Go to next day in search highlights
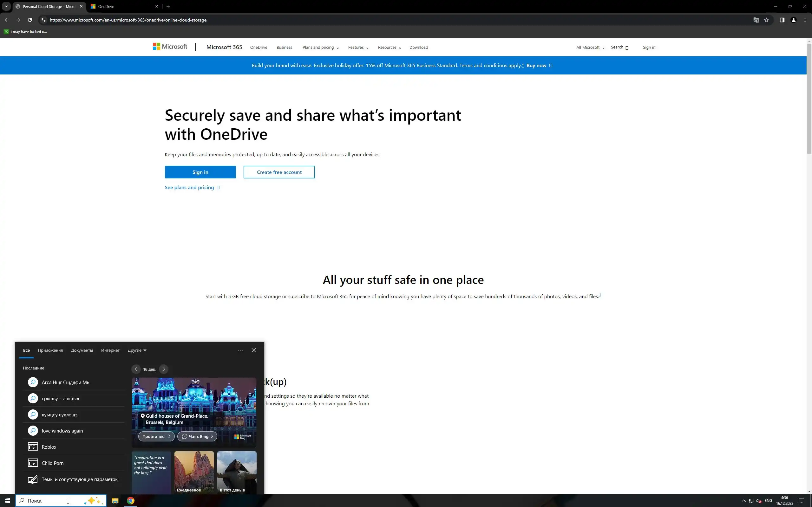The width and height of the screenshot is (812, 507). [163, 369]
